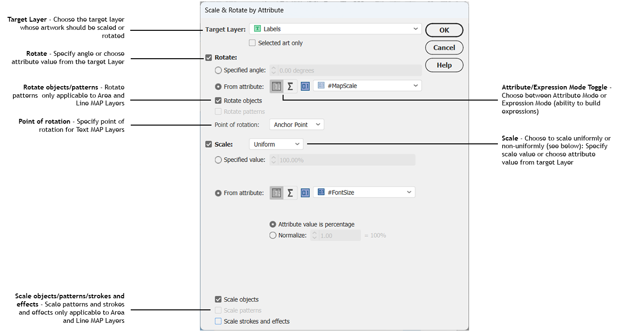Uncheck the Rotate objects checkbox

click(219, 101)
